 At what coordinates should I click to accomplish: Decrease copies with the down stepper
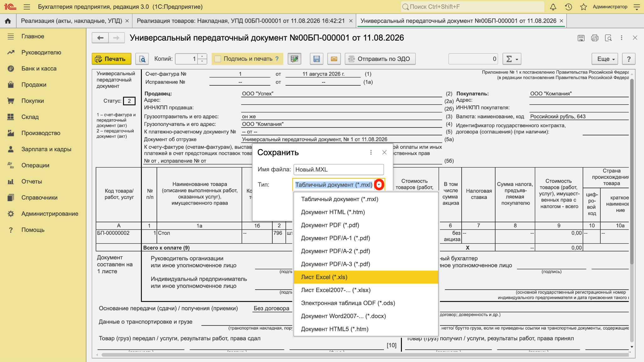click(x=202, y=61)
